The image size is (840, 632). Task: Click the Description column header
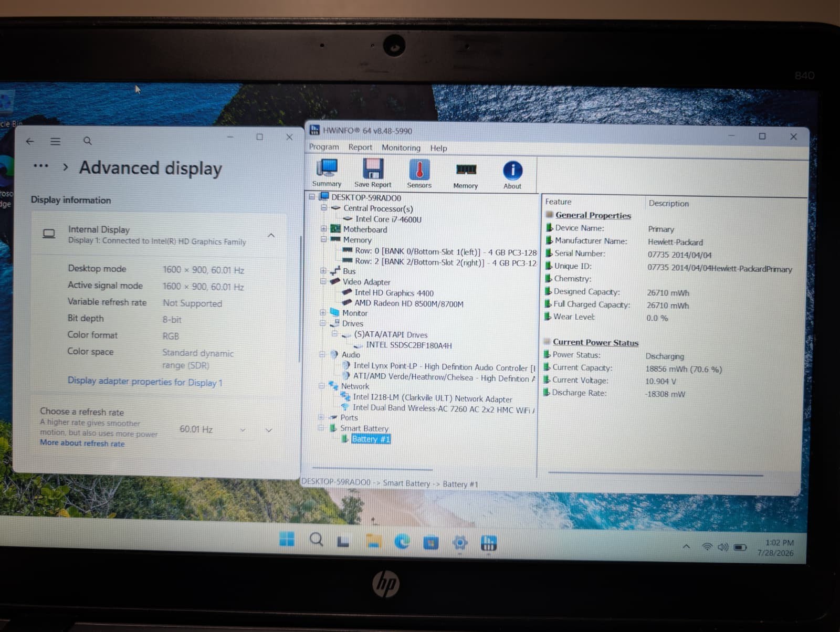click(669, 203)
